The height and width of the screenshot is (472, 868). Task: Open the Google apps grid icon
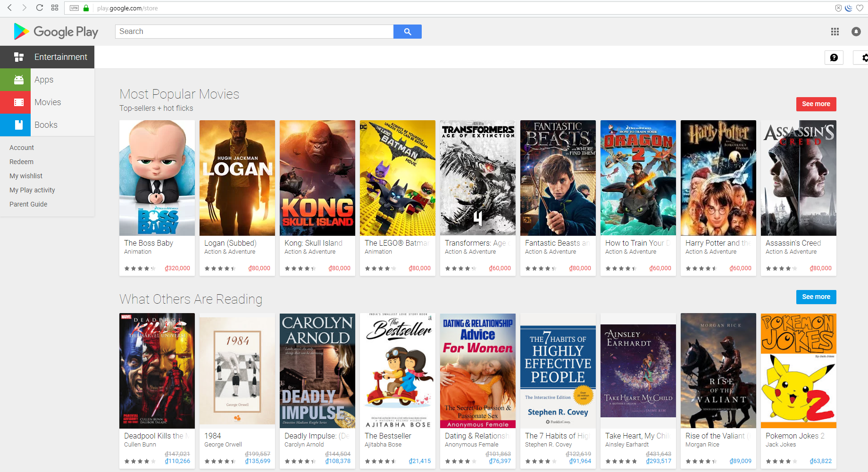point(835,32)
